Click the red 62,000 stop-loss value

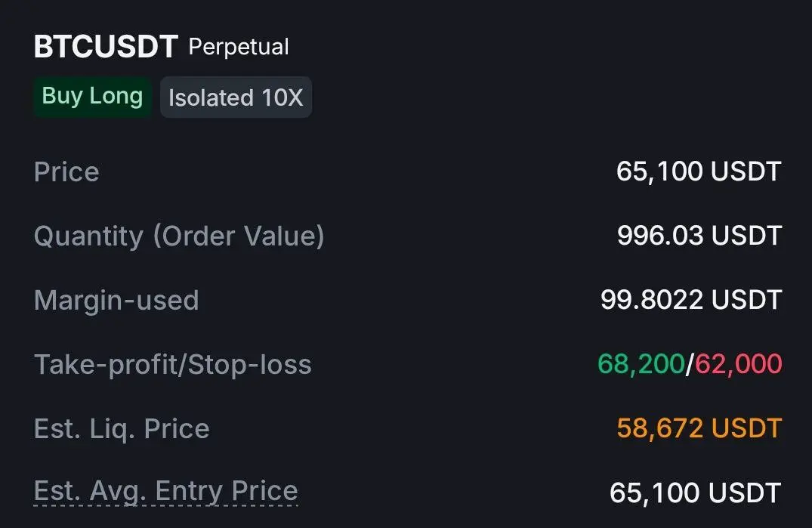[x=739, y=364]
